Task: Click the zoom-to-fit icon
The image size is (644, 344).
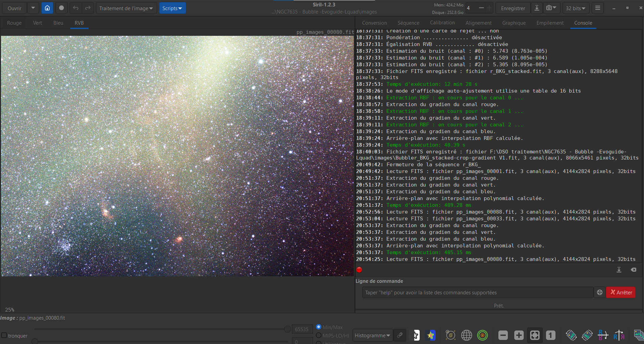Action: 535,335
